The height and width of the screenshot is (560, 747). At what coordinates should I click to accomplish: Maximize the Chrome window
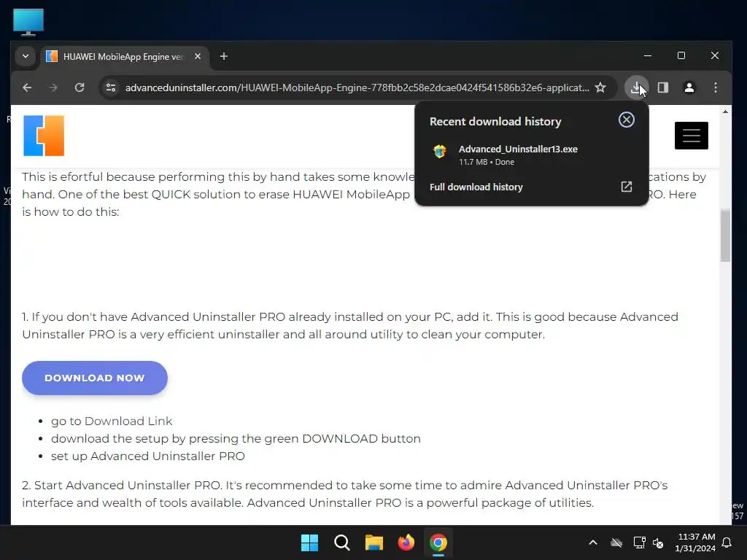(681, 55)
